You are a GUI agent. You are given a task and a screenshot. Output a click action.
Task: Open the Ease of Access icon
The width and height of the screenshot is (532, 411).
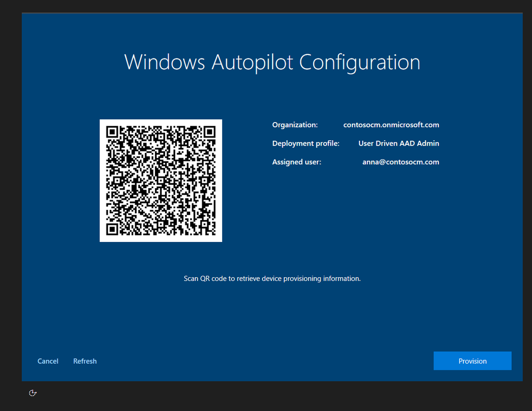click(32, 393)
